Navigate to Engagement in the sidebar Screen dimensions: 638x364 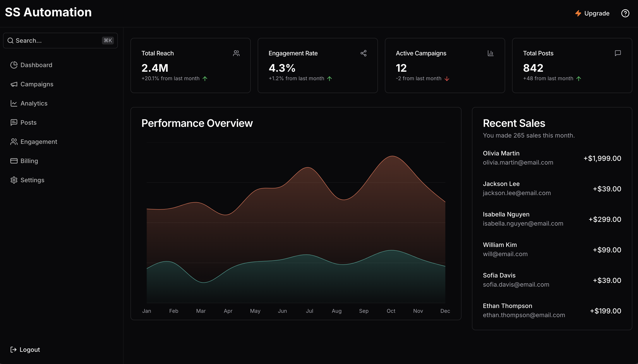pos(39,142)
